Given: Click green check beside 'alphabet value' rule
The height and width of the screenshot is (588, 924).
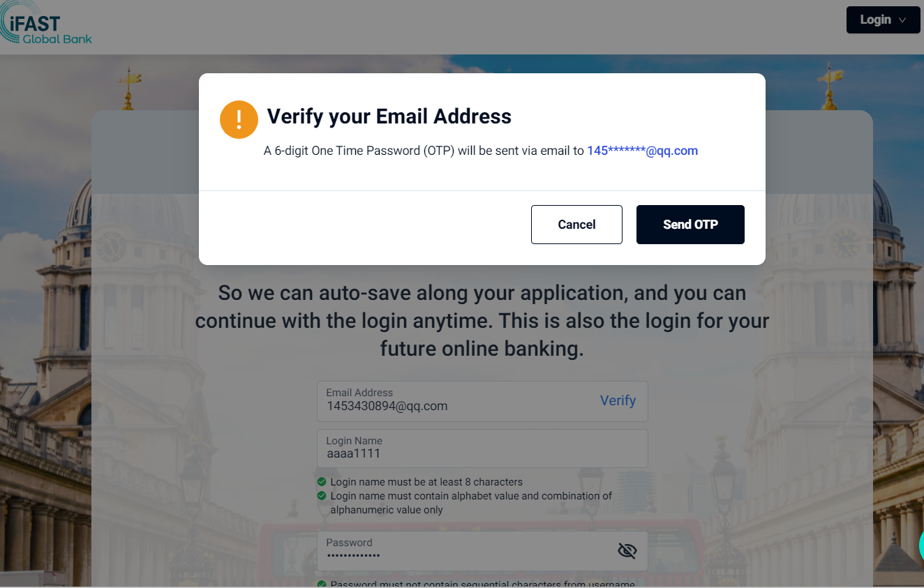Looking at the screenshot, I should (x=322, y=496).
